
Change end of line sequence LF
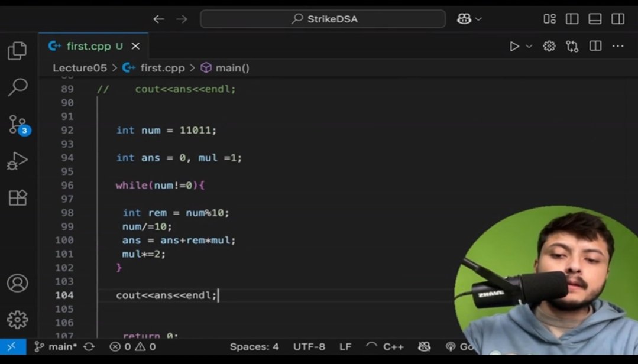click(x=345, y=347)
